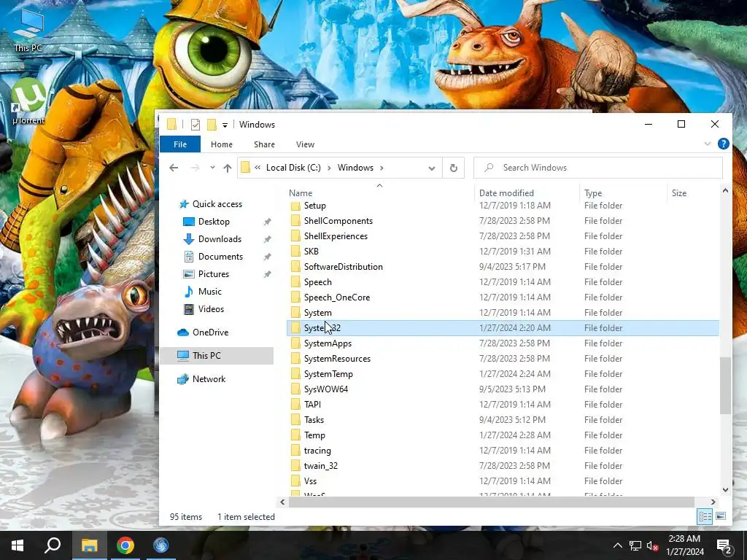Open the This PC desktop icon
Image resolution: width=747 pixels, height=560 pixels.
[28, 31]
